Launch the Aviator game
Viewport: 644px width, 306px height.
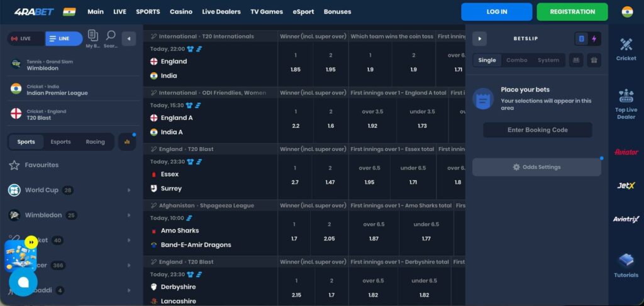(x=626, y=152)
